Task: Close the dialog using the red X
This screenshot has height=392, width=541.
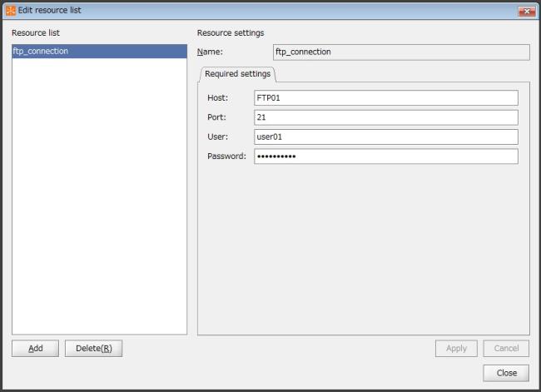Action: tap(525, 12)
